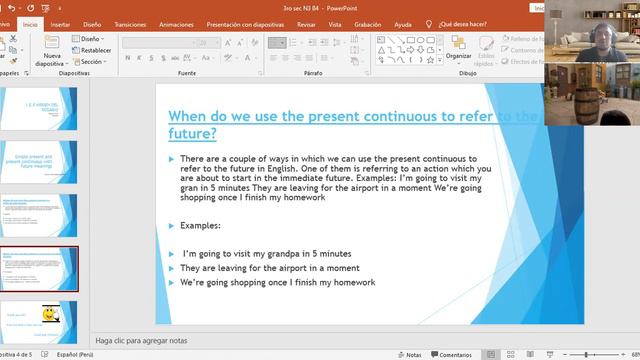This screenshot has width=640, height=360.
Task: Open the Insertar ribbon tab
Action: (x=60, y=24)
